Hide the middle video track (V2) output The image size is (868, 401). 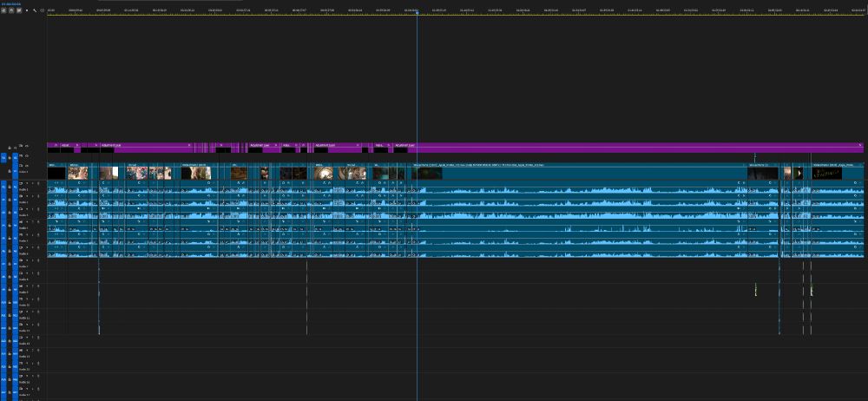coord(27,156)
